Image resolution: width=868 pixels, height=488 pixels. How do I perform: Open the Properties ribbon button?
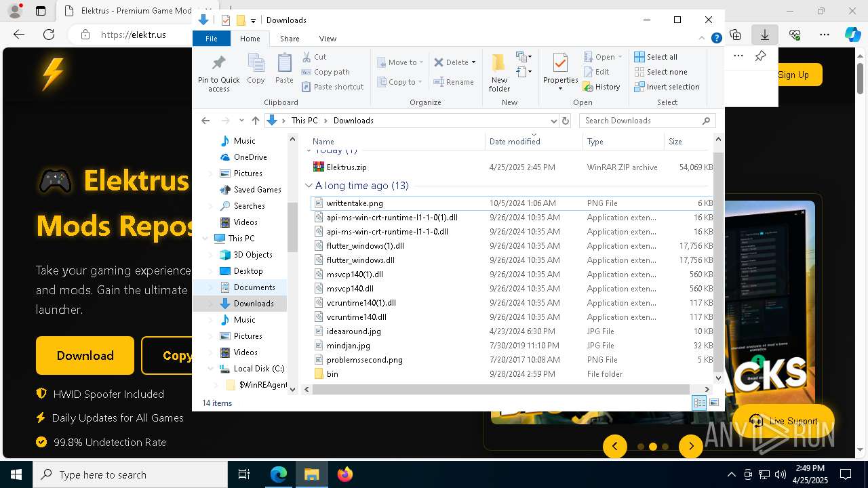click(x=560, y=72)
